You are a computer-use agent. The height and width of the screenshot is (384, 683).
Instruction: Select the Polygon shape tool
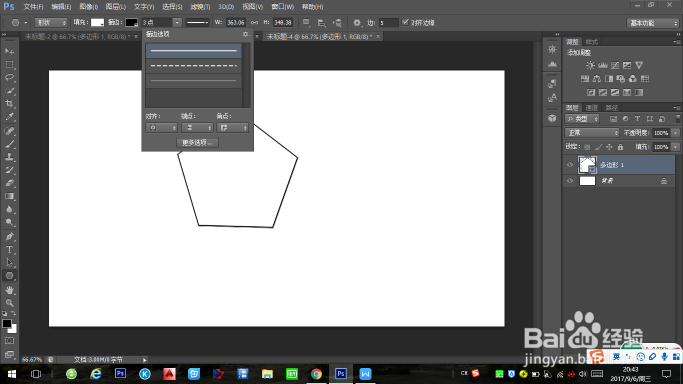(9, 276)
